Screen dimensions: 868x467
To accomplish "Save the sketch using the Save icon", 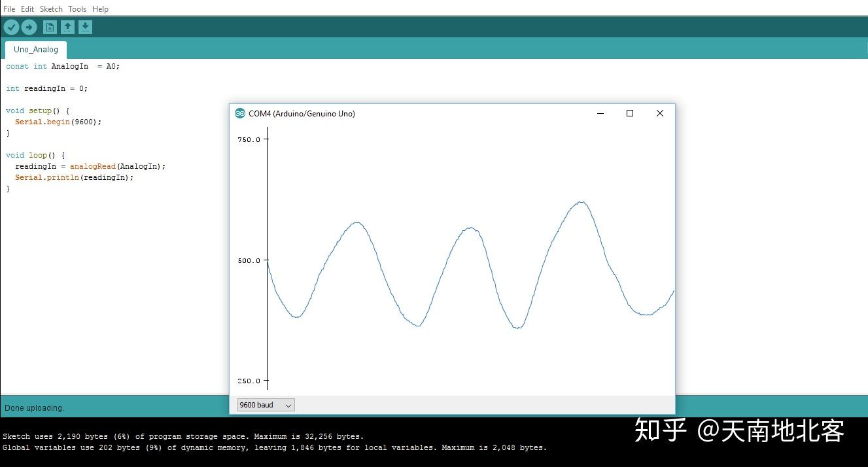I will click(x=85, y=27).
